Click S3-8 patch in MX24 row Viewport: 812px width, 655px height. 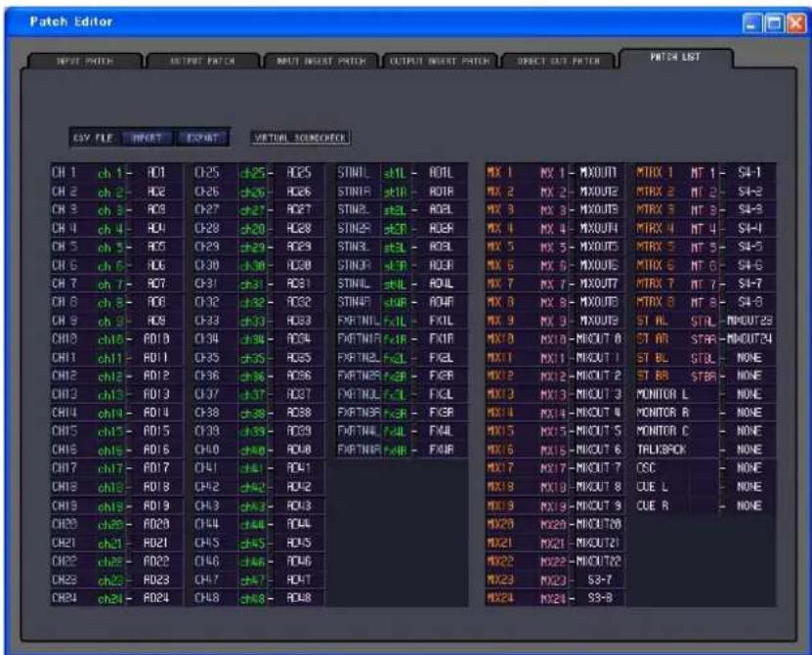600,598
